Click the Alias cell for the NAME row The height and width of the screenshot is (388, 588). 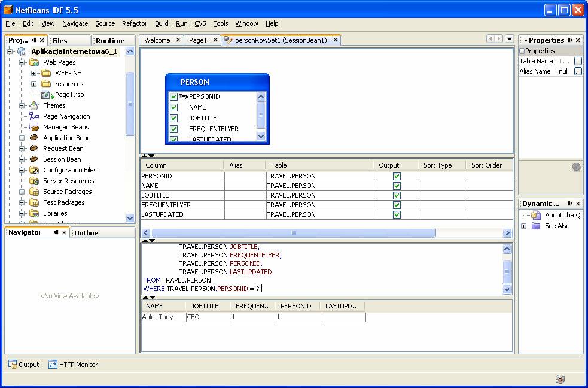point(245,186)
